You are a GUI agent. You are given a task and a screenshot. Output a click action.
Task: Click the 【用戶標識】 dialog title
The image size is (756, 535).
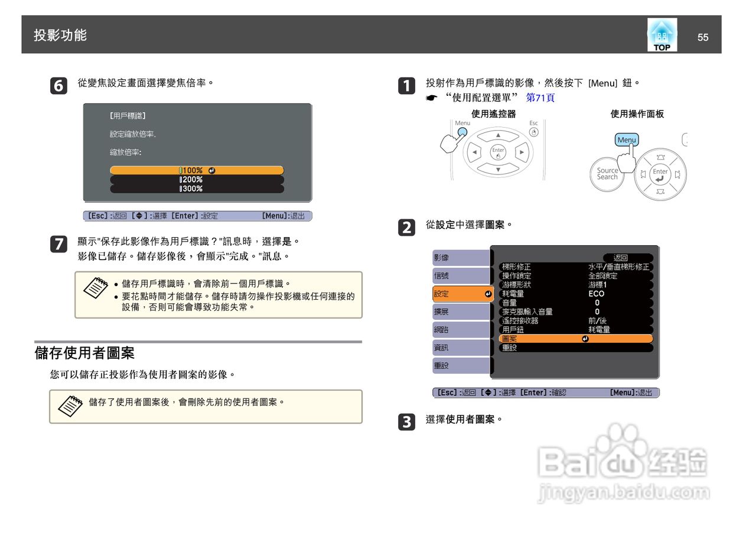(128, 116)
